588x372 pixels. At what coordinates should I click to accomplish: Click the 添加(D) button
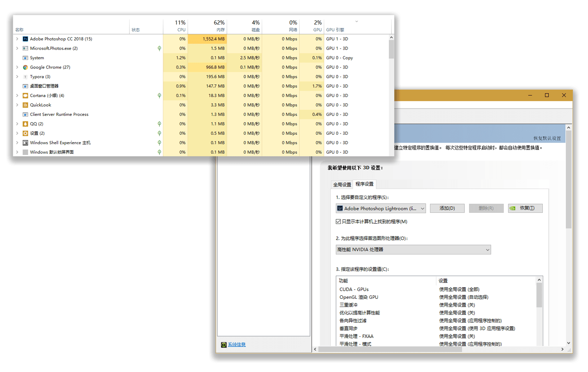(x=447, y=208)
